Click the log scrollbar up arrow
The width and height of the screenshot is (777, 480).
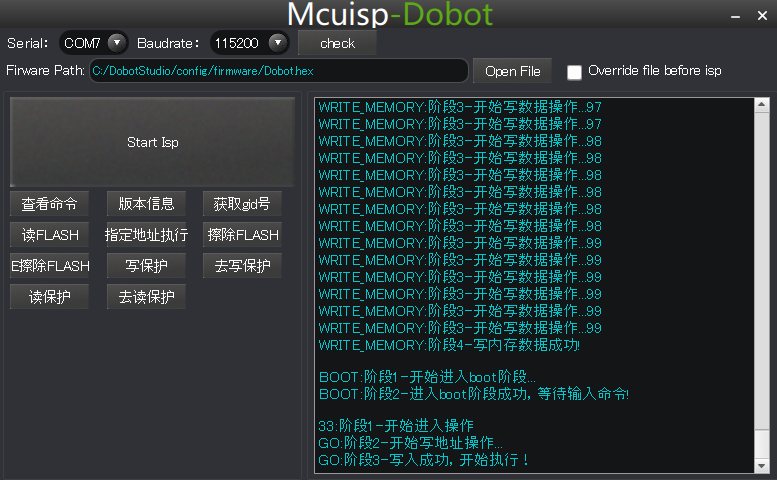tap(762, 105)
